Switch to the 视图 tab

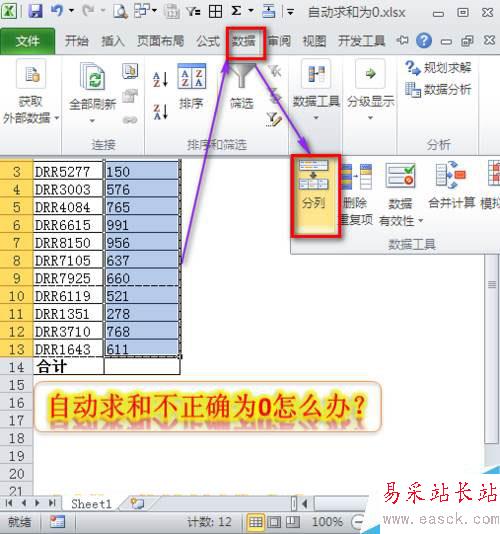pyautogui.click(x=314, y=41)
